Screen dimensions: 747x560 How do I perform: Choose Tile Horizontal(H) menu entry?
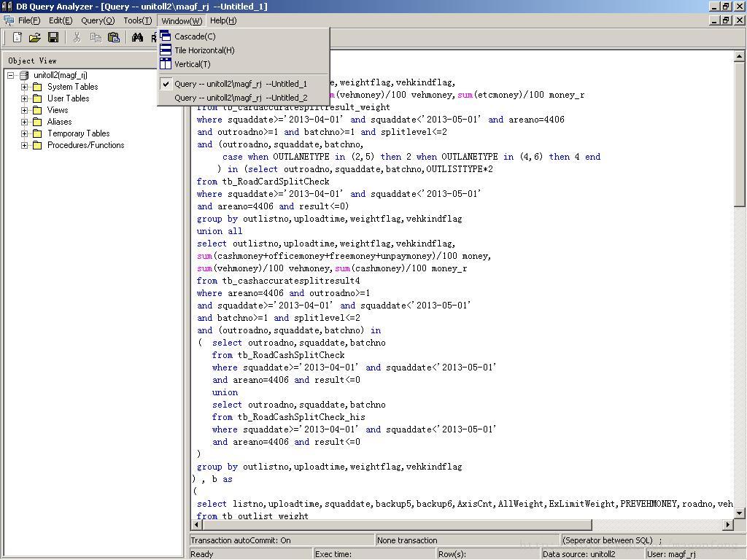point(244,50)
